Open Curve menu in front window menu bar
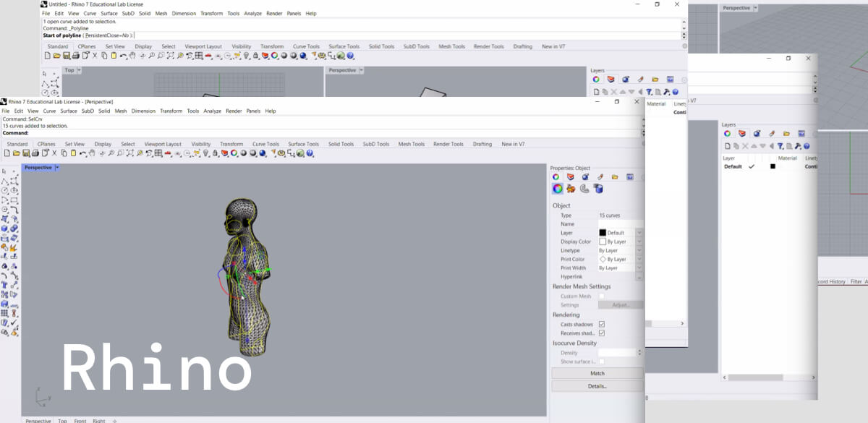Viewport: 868px width, 423px height. pos(49,111)
